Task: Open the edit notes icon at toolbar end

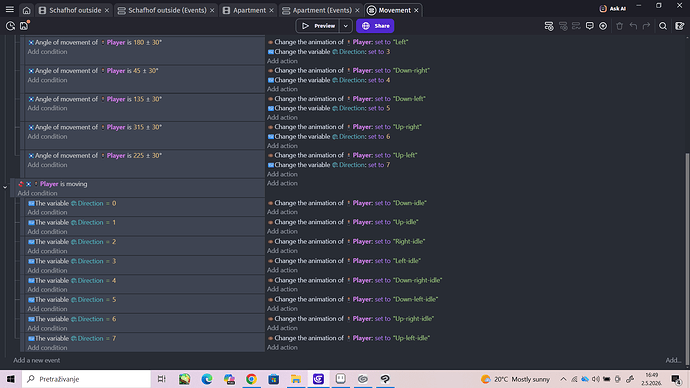Action: click(679, 26)
